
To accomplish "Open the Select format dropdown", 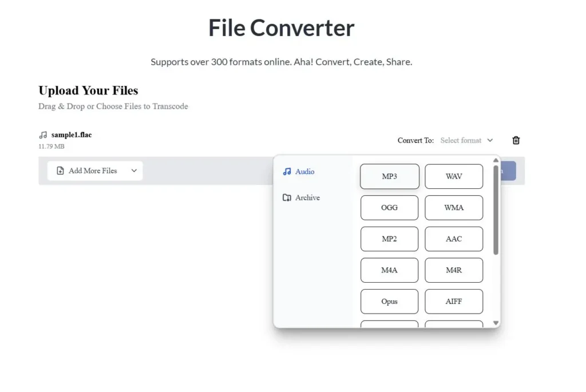I will [466, 140].
